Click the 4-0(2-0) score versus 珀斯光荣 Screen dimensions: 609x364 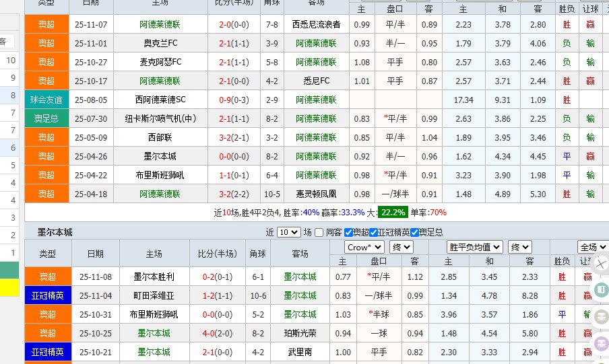(218, 333)
